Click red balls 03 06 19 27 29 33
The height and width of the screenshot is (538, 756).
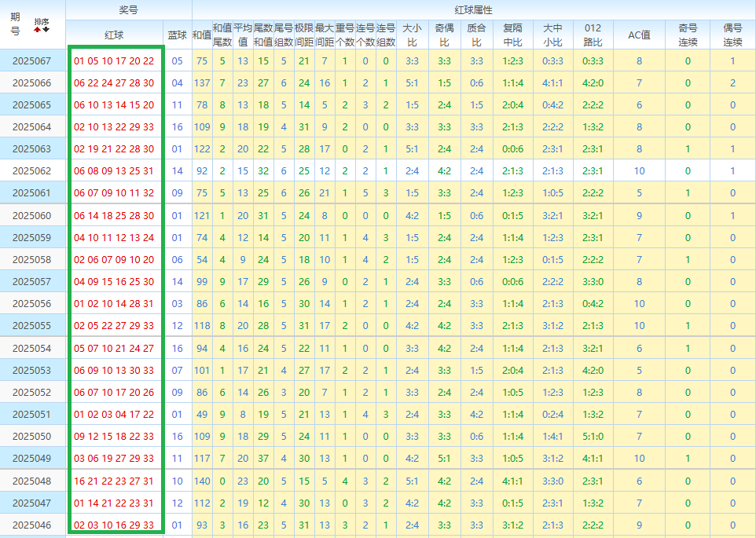coord(114,459)
